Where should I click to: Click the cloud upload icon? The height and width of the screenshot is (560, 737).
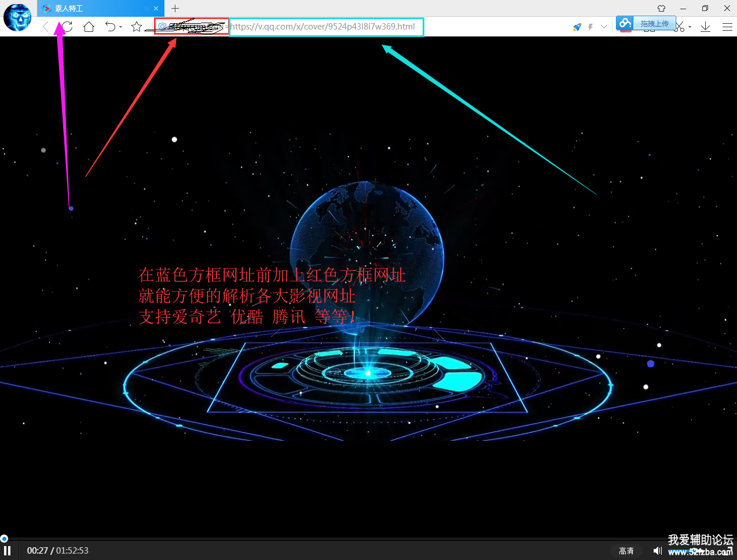pos(625,23)
